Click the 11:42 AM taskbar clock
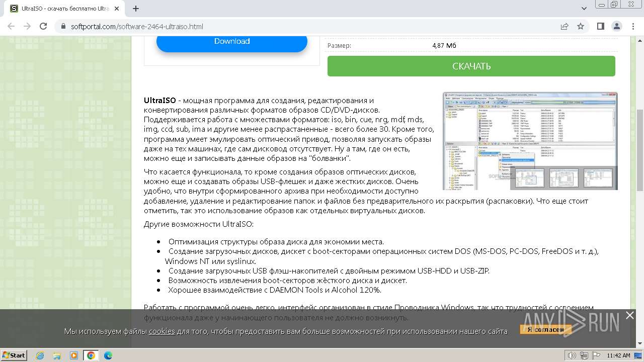The height and width of the screenshot is (362, 644). [x=618, y=355]
